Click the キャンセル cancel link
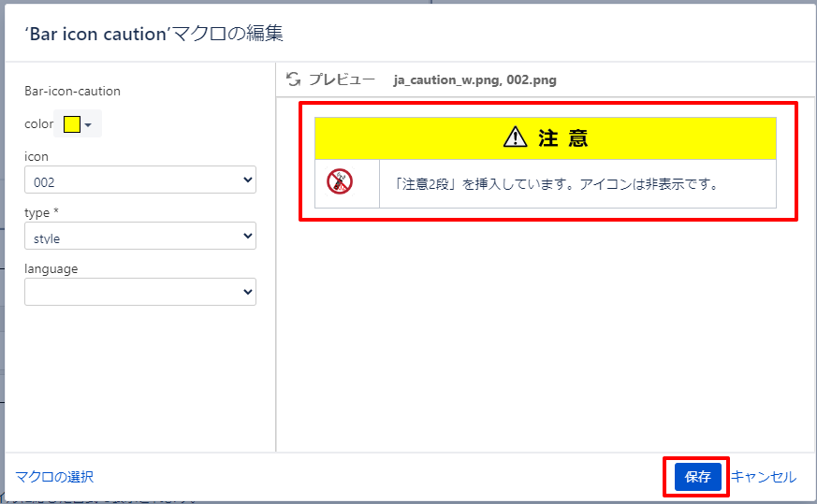This screenshot has height=504, width=817. tap(764, 477)
